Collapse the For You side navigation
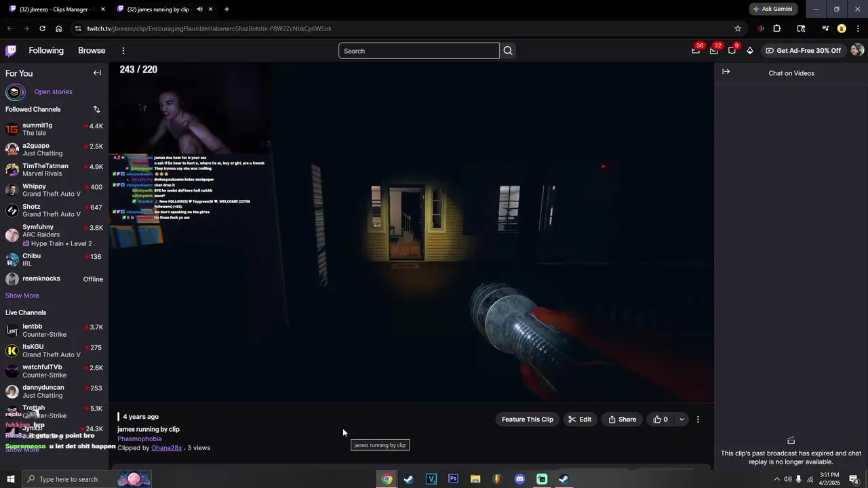 point(97,73)
